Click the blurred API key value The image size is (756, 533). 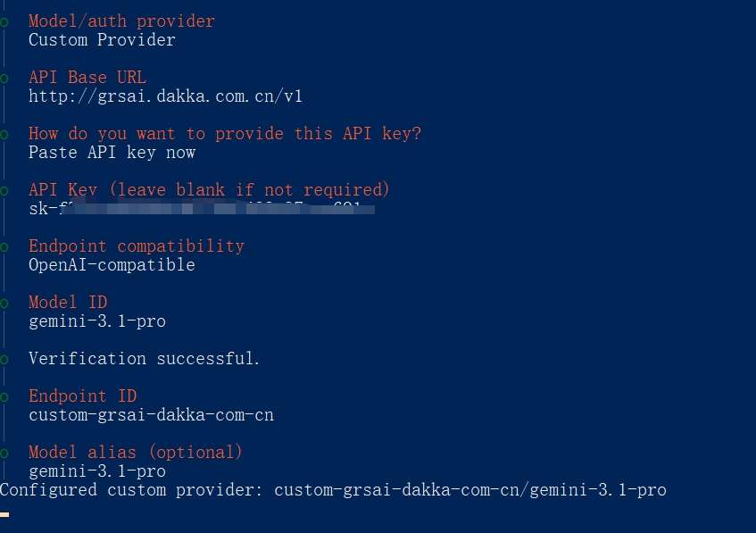click(x=201, y=209)
